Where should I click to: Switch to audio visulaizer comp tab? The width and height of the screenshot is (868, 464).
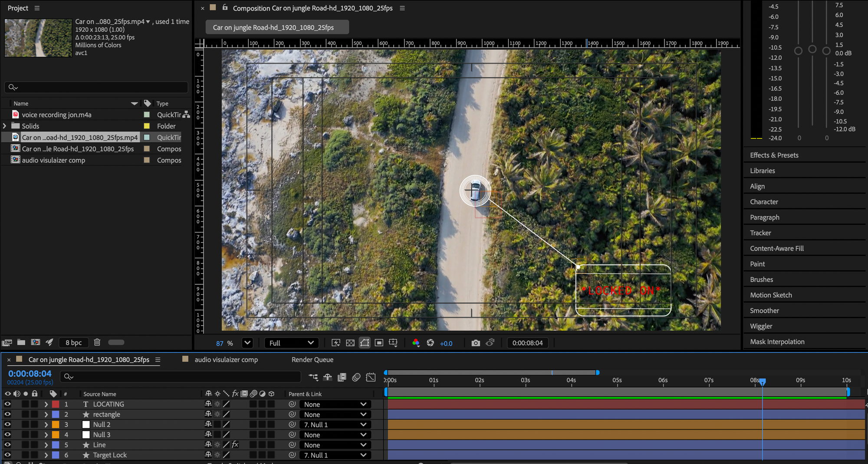pyautogui.click(x=226, y=359)
